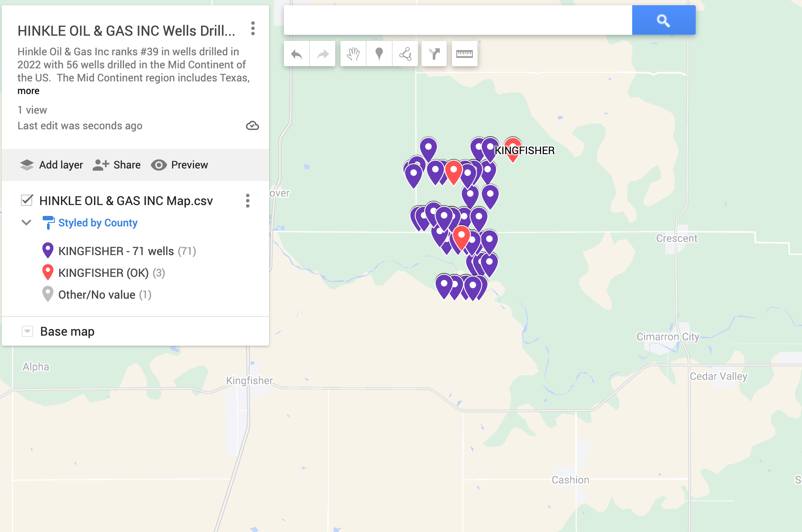This screenshot has width=802, height=532.
Task: Click the search magnifier button
Action: (663, 20)
